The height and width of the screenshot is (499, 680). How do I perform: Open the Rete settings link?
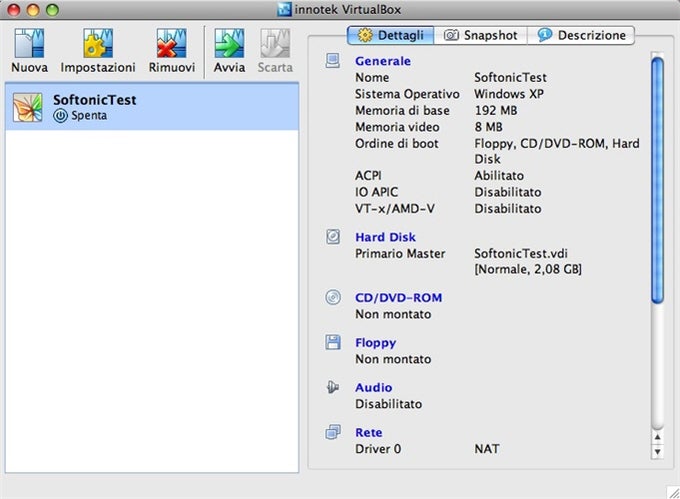pos(369,433)
